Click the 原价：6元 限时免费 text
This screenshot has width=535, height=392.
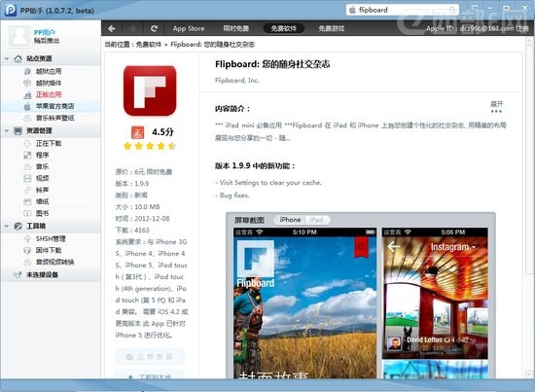144,172
